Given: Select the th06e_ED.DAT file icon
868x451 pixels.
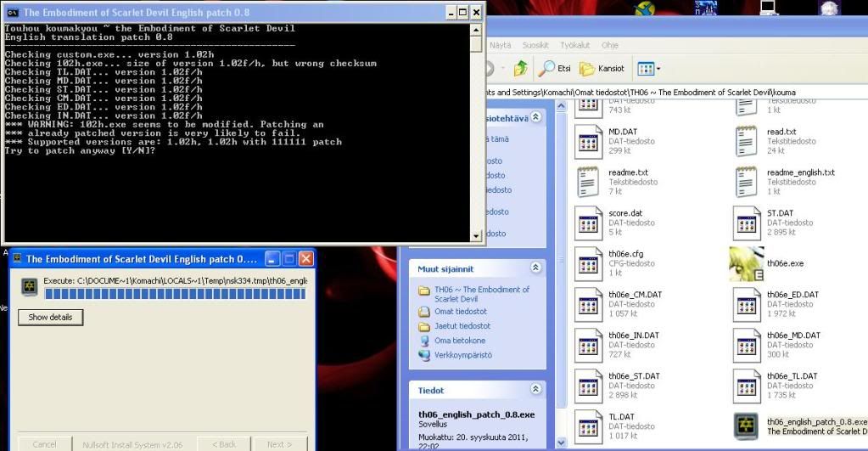Looking at the screenshot, I should click(x=747, y=305).
